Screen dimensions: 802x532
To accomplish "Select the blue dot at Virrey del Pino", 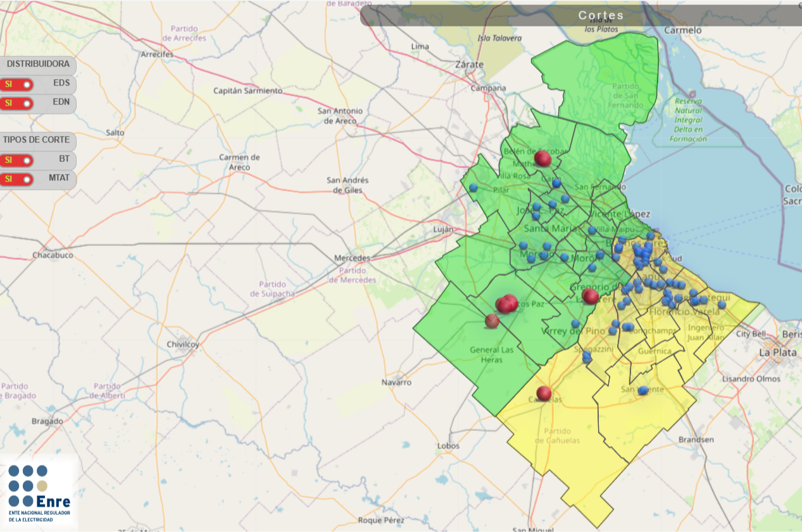I will [x=575, y=324].
